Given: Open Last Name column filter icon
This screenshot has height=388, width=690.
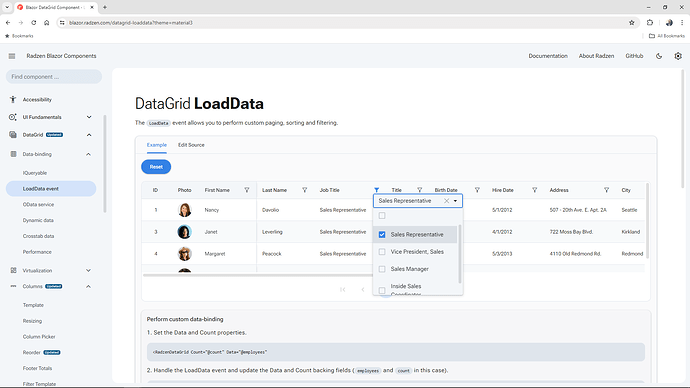Looking at the screenshot, I should [x=305, y=190].
